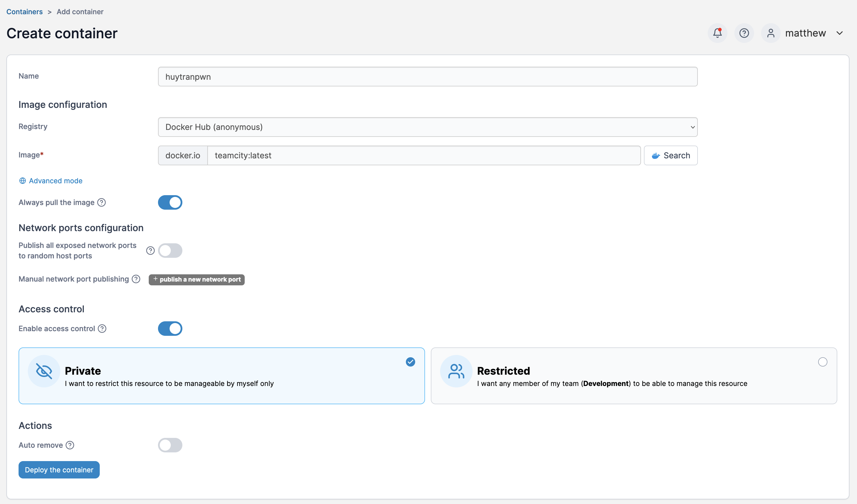This screenshot has height=504, width=857.
Task: Turn on the Auto remove toggle
Action: (x=170, y=445)
